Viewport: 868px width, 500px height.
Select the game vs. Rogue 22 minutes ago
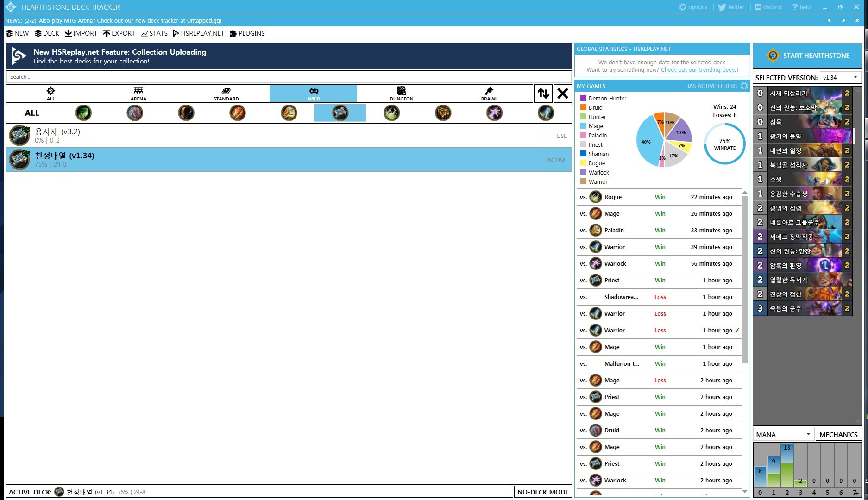pos(659,197)
